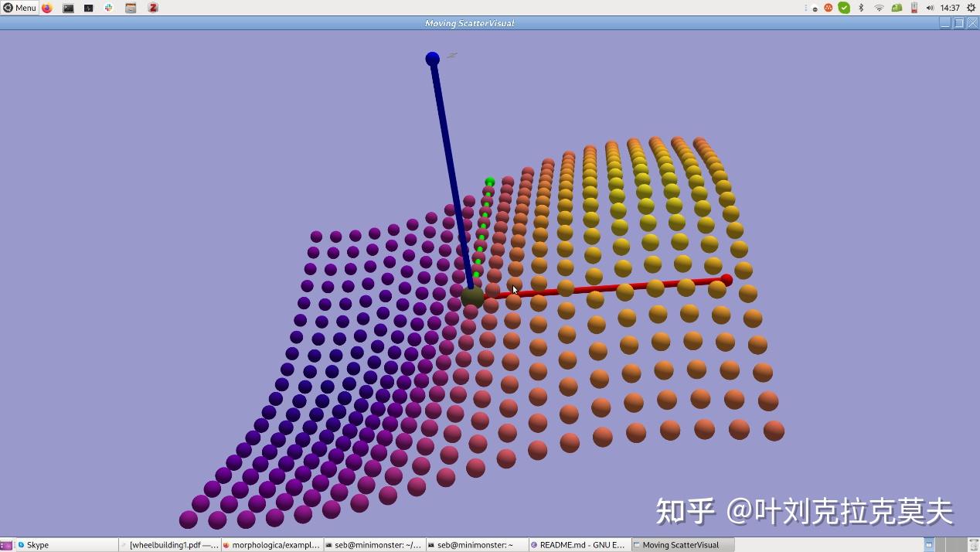
Task: Open the file manager launcher icon
Action: [131, 8]
